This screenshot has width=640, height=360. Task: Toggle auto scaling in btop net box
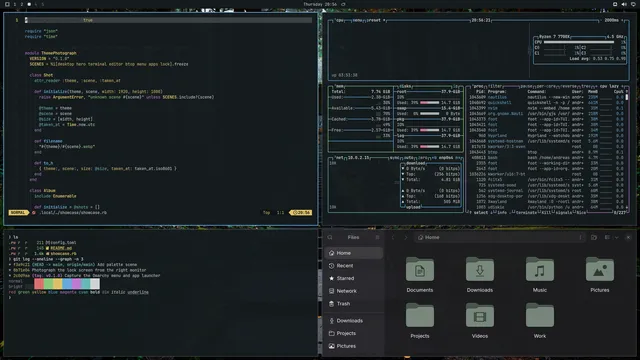pyautogui.click(x=408, y=158)
